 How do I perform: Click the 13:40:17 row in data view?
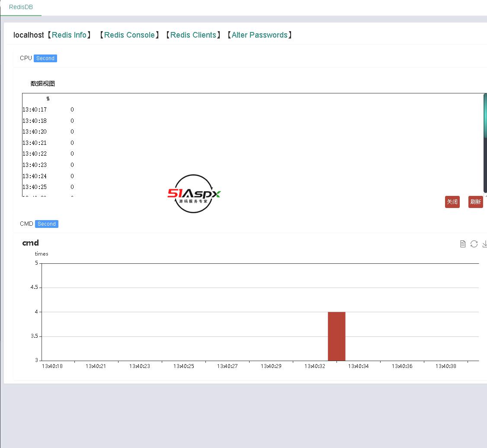click(35, 110)
